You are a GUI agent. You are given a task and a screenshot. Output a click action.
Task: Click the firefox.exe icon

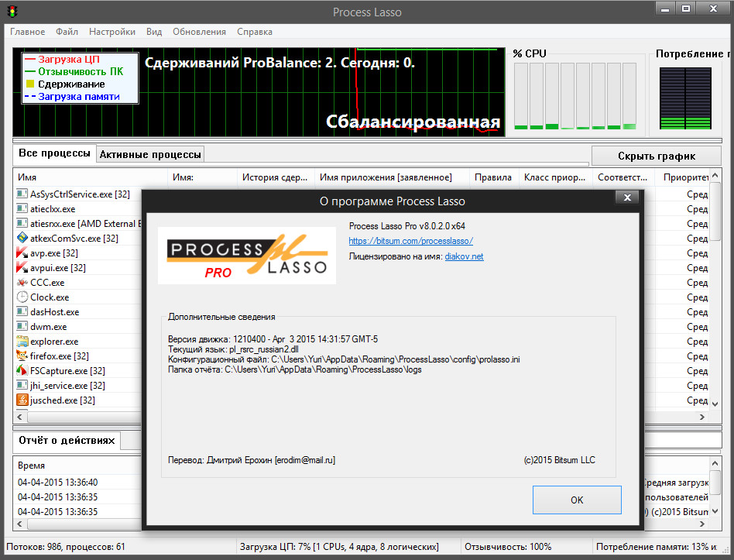[x=22, y=356]
